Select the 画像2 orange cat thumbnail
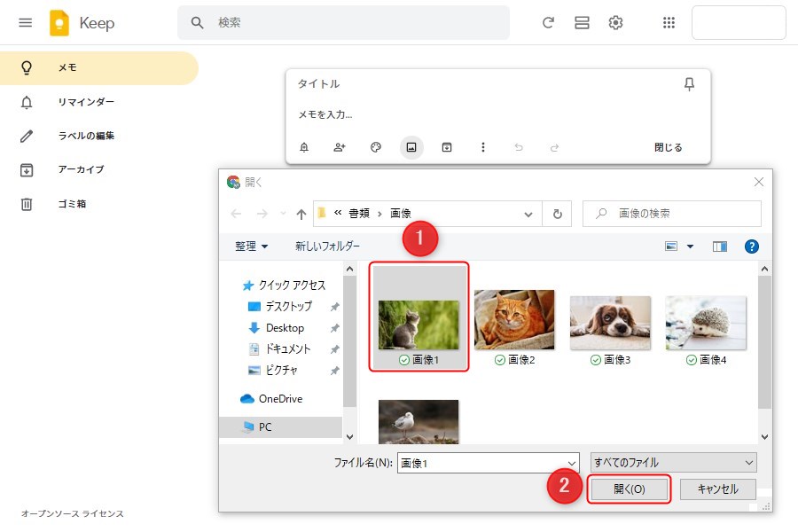The width and height of the screenshot is (798, 532). click(514, 320)
